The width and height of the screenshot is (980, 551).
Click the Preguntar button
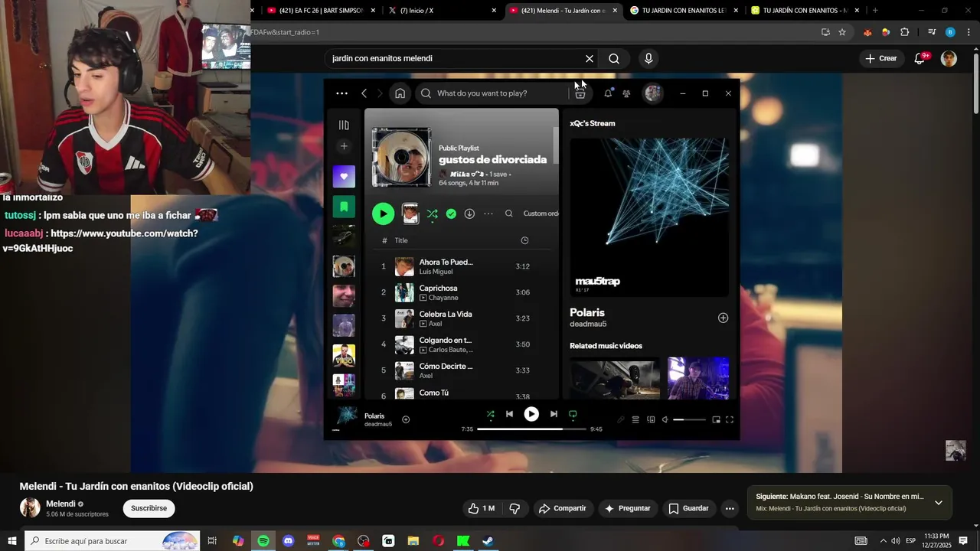point(627,508)
